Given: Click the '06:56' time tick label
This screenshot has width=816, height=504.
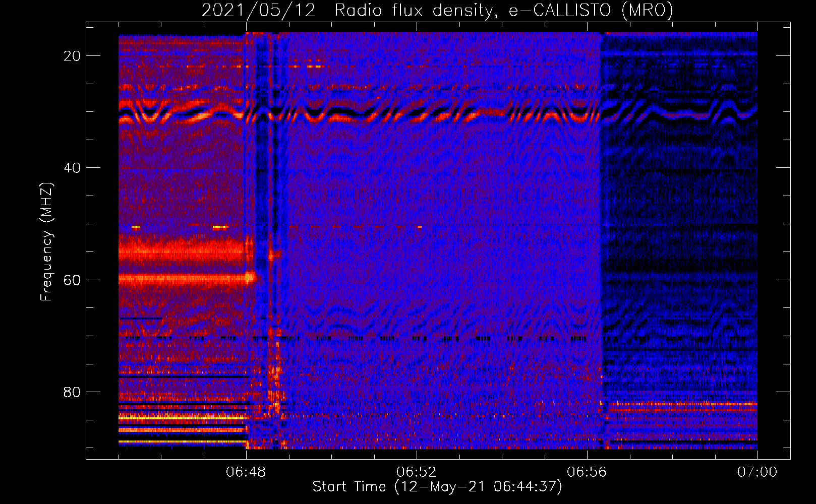Looking at the screenshot, I should tap(587, 472).
